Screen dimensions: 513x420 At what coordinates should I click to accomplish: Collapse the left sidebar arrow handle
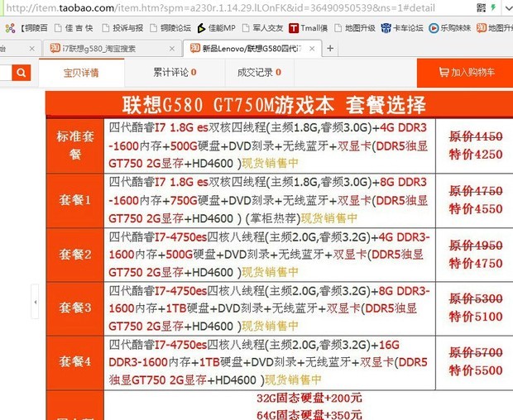[x=35, y=302]
